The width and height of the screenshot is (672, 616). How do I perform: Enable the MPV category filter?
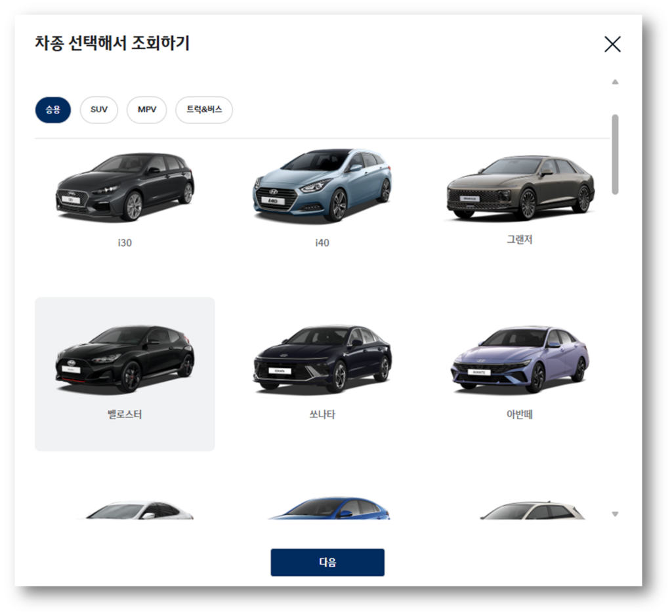tap(146, 110)
